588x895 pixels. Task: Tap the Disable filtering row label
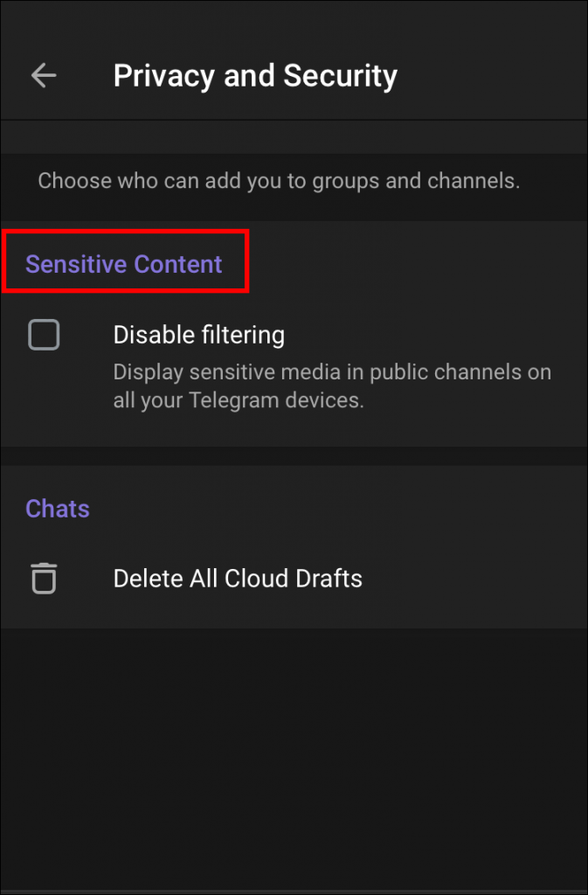click(x=198, y=335)
